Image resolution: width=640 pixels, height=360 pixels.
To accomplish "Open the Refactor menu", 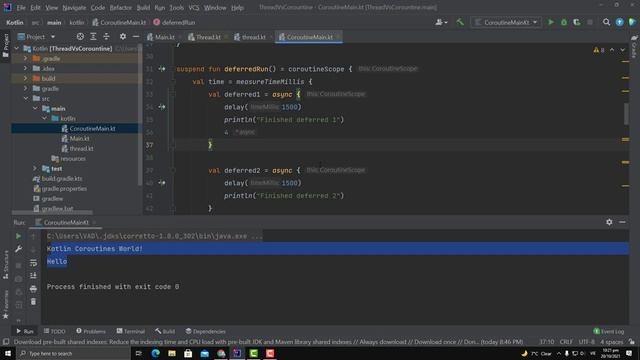I will pos(121,7).
